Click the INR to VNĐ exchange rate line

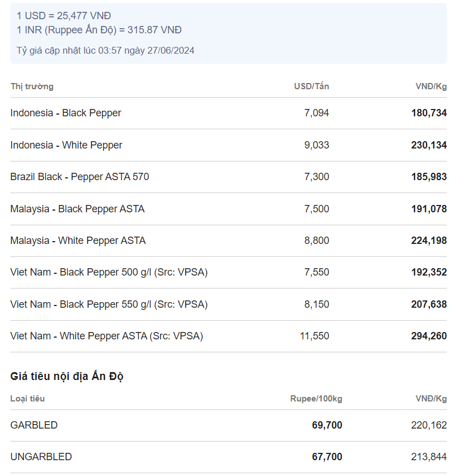pyautogui.click(x=99, y=30)
